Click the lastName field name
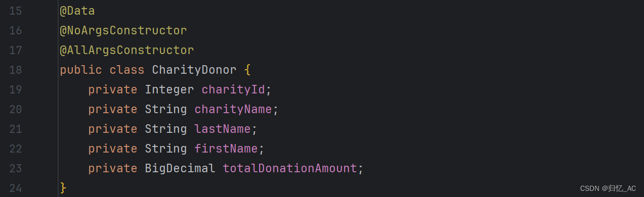Image resolution: width=644 pixels, height=197 pixels. point(223,129)
